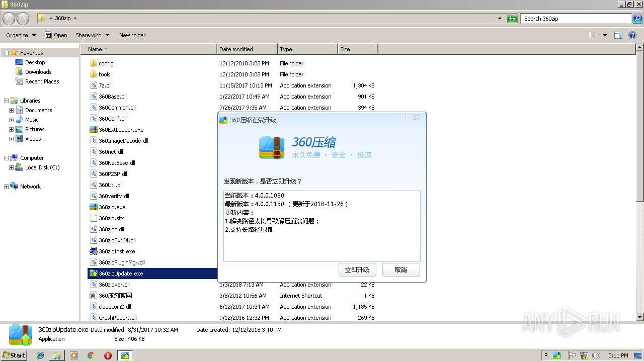Expand the Videos library node
The width and height of the screenshot is (644, 362).
(11, 139)
